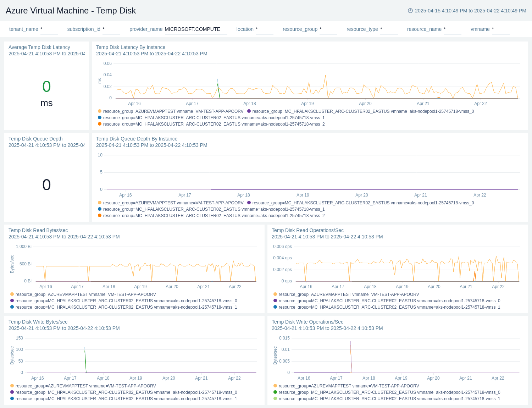Click Apr 20 axis label in Latency By Instance
The width and height of the screenshot is (532, 408).
(x=365, y=104)
